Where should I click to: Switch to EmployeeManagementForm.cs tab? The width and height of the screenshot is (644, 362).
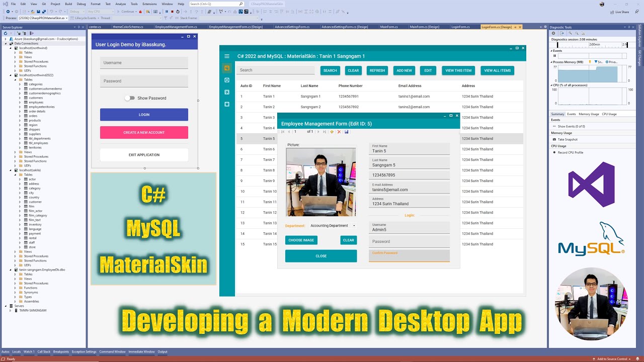pyautogui.click(x=176, y=27)
